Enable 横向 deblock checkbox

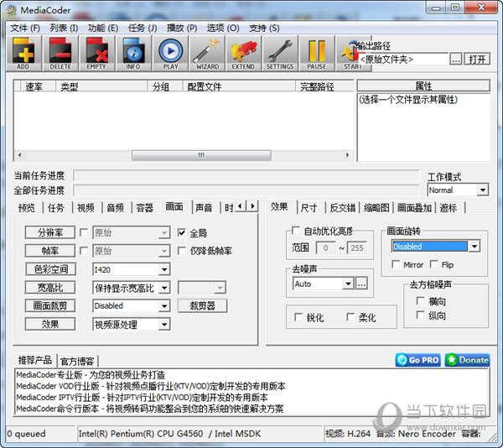pos(420,301)
